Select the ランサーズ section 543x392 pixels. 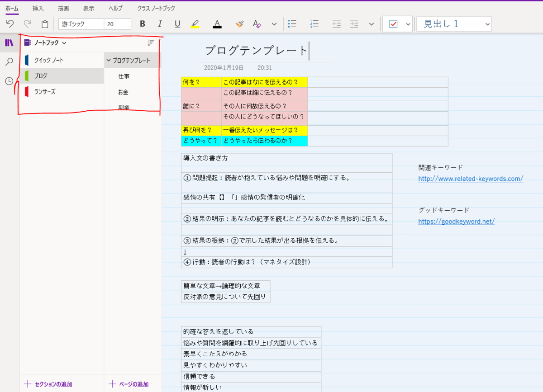coord(62,92)
